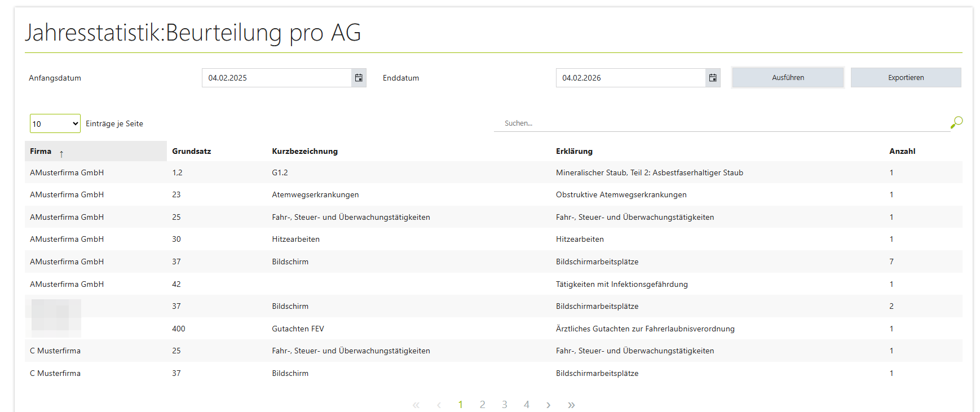The image size is (980, 412).
Task: Jump to the last page arrow
Action: click(571, 405)
